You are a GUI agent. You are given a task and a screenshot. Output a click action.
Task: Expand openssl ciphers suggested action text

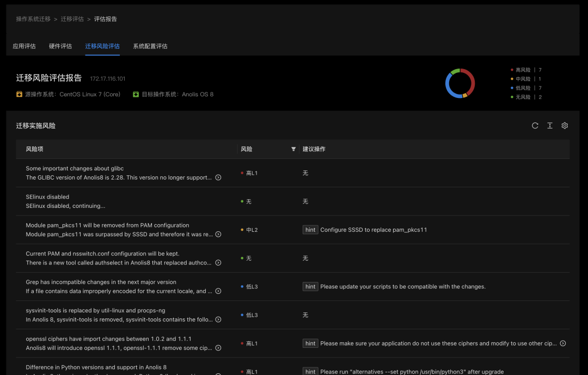click(563, 343)
